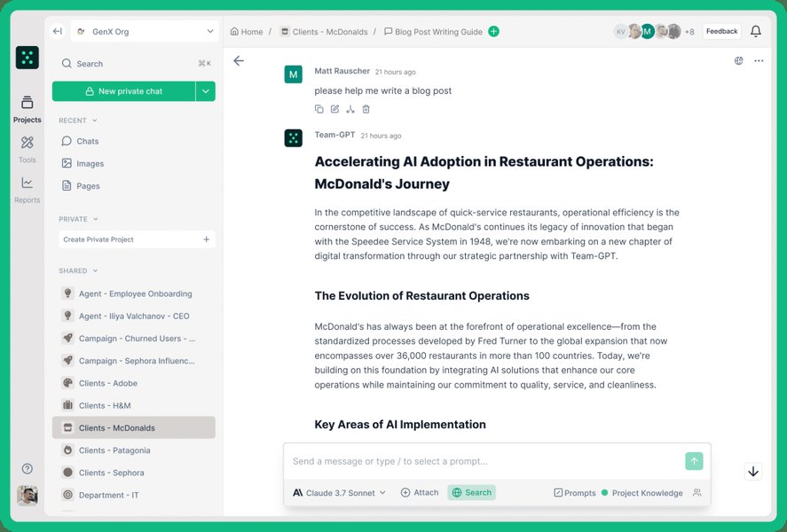Image resolution: width=787 pixels, height=532 pixels.
Task: Start a New private chat
Action: click(x=124, y=91)
